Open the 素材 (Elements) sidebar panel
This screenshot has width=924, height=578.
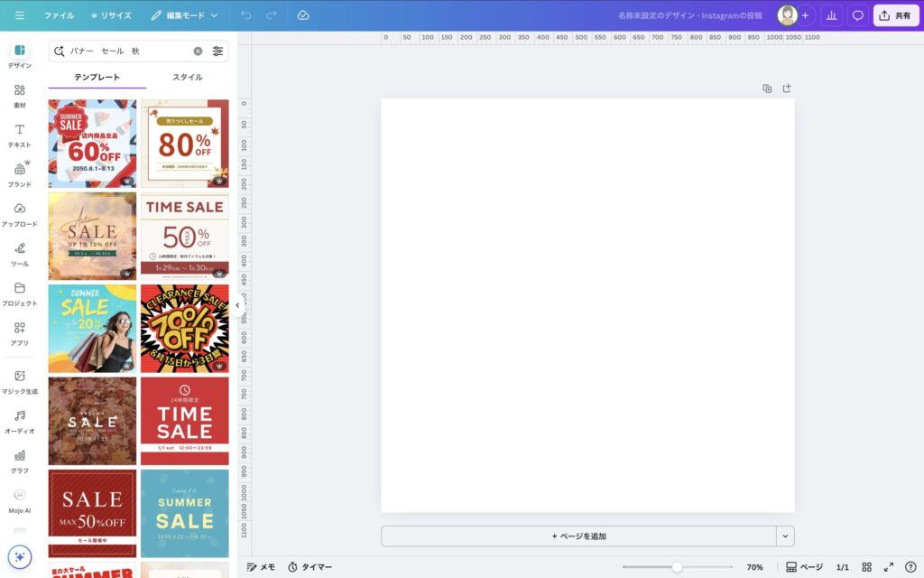point(19,95)
